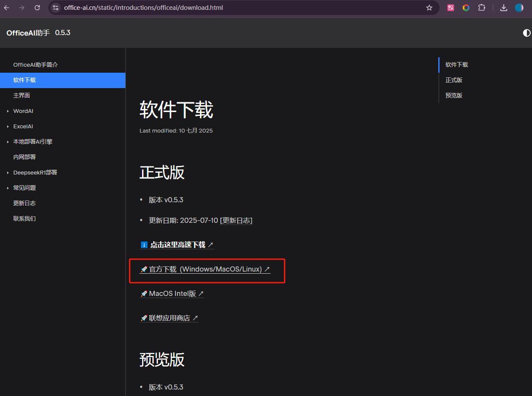Show browser downloads
This screenshot has height=396, width=532.
tap(504, 8)
